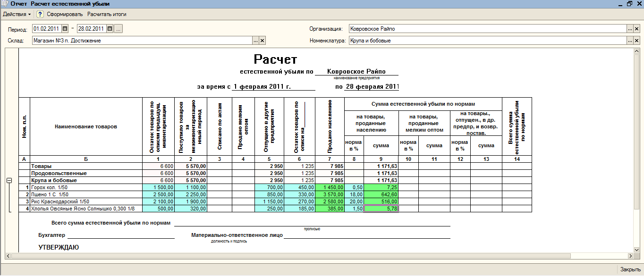Select the Рис Краснодарский 1/50 cell
Image resolution: width=644 pixels, height=276 pixels.
pos(86,202)
